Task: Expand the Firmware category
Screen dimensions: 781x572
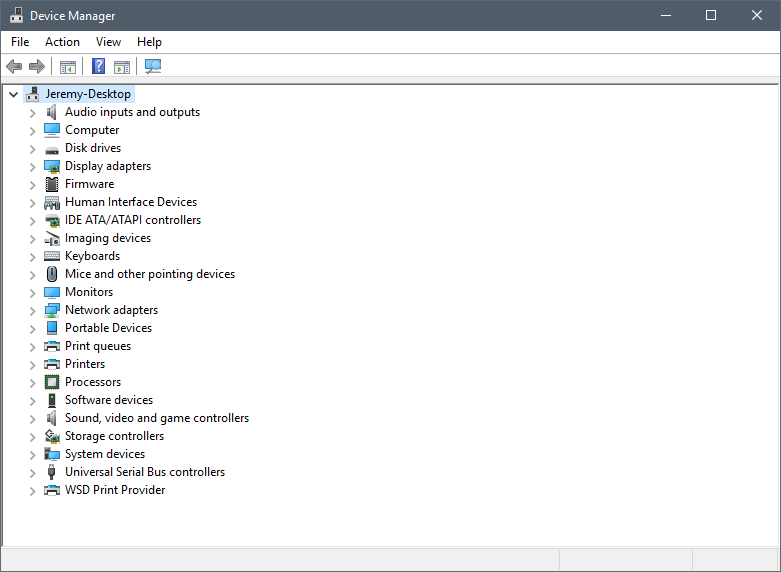Action: (x=32, y=185)
